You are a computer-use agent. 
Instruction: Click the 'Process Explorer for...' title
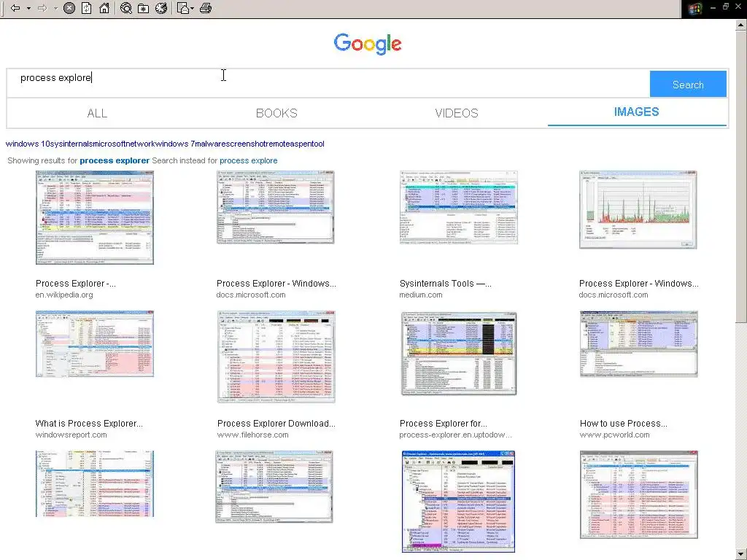pos(443,424)
